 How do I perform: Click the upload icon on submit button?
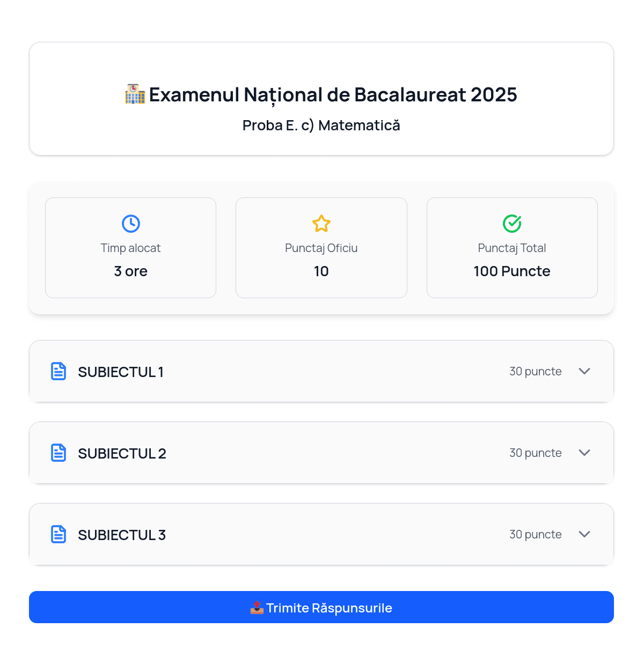tap(257, 608)
